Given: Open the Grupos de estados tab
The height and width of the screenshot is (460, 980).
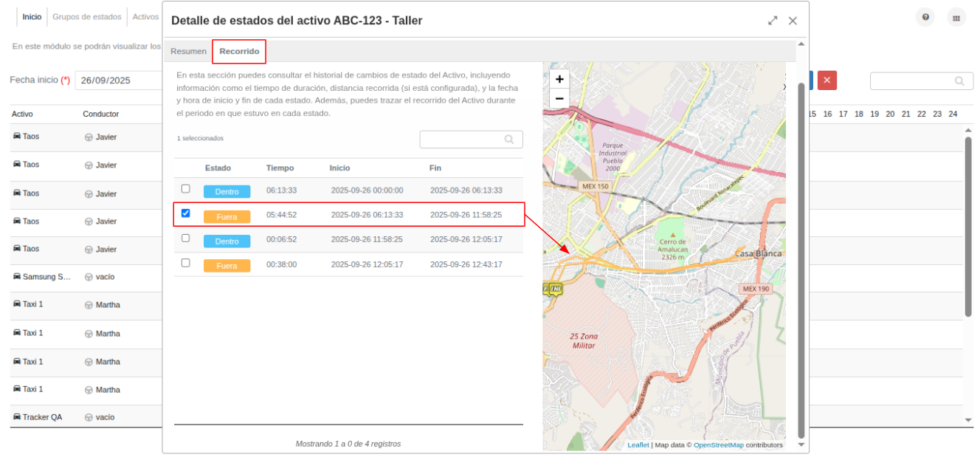Looking at the screenshot, I should tap(86, 17).
